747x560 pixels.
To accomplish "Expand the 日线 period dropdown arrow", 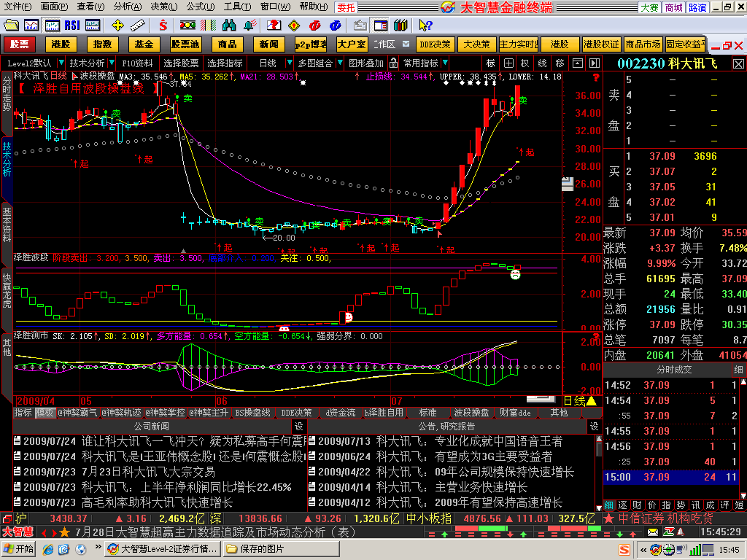I will click(289, 63).
